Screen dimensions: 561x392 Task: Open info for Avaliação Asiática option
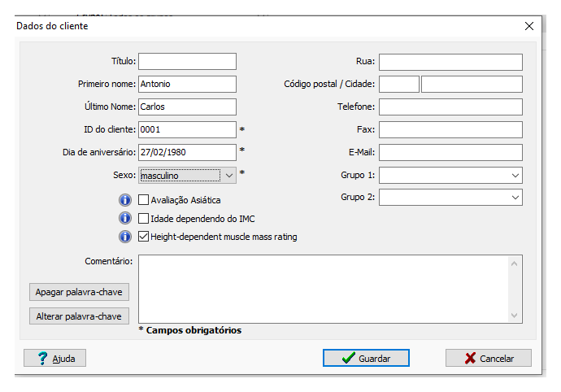125,200
